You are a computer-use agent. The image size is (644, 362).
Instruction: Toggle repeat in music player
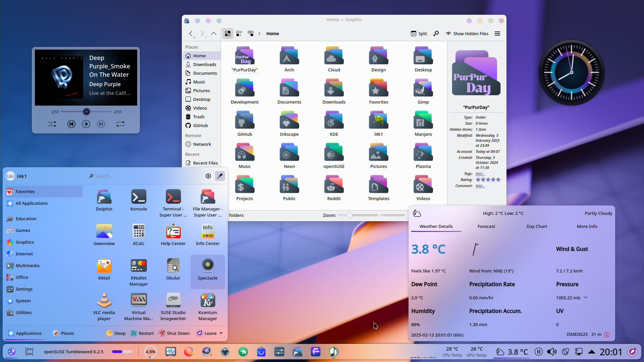120,124
